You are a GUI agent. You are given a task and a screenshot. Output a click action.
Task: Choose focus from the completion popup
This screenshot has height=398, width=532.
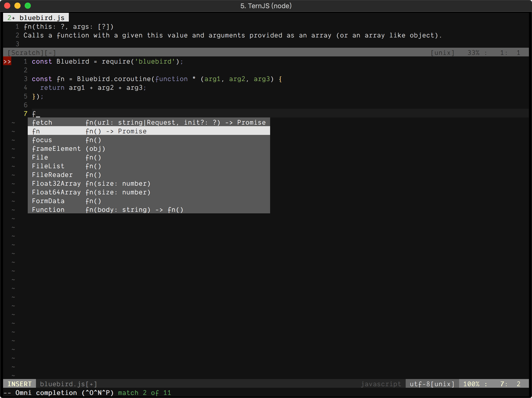[42, 140]
